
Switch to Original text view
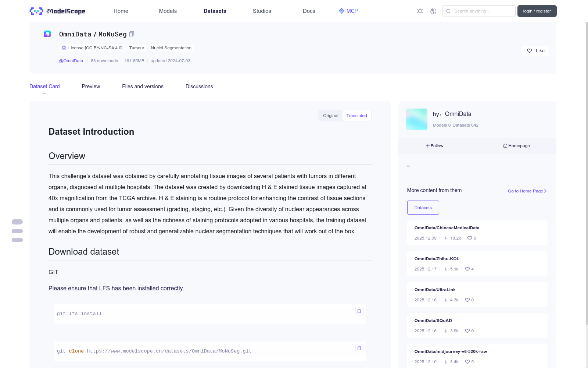pos(331,116)
